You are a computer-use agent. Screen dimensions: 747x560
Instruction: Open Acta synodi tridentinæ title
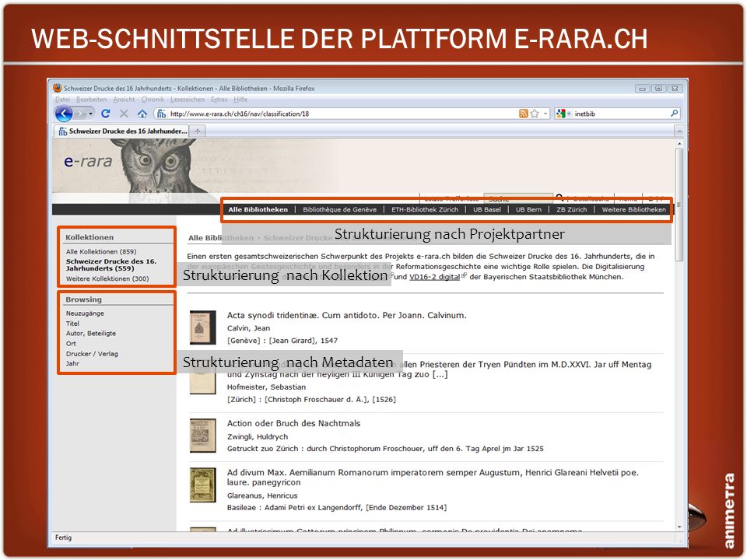(346, 315)
